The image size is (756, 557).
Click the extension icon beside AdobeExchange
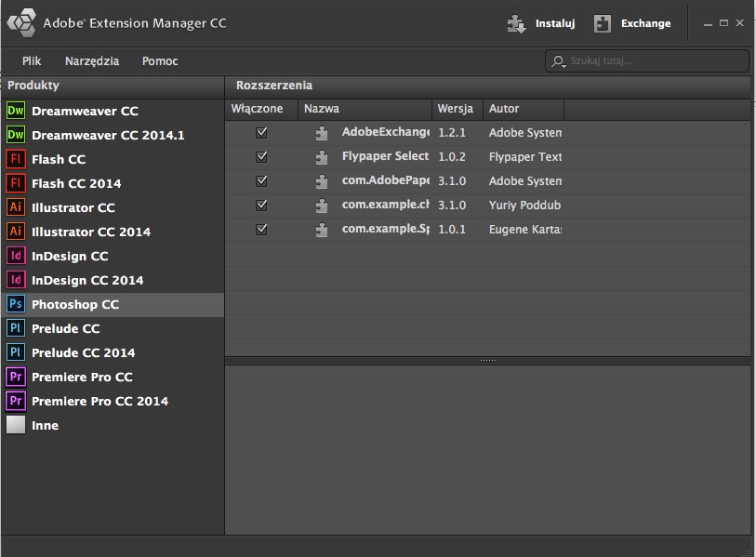(322, 133)
